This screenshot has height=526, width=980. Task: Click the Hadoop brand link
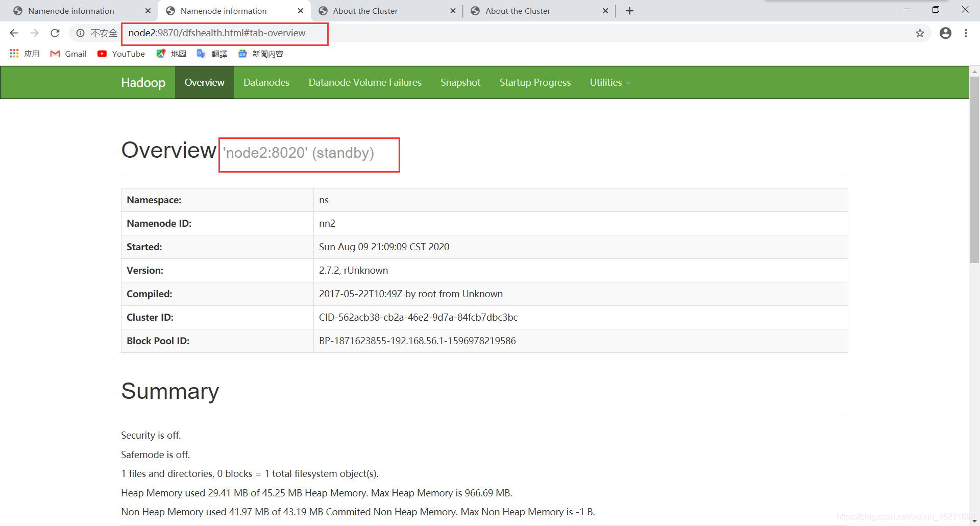(143, 82)
